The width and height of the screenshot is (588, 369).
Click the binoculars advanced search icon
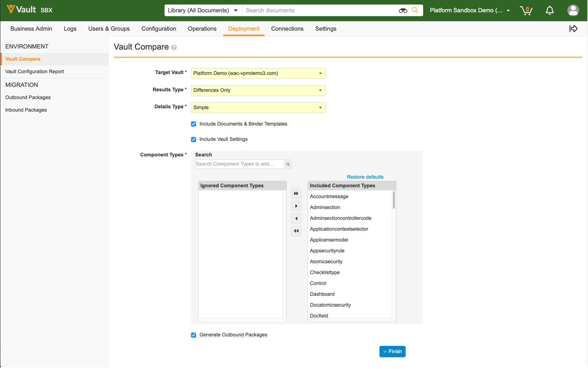click(x=403, y=10)
